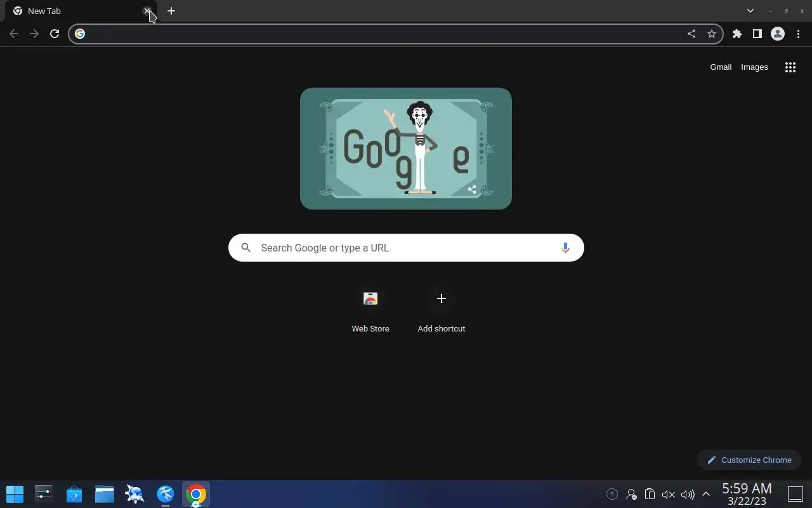Close the New Tab tab

(147, 11)
